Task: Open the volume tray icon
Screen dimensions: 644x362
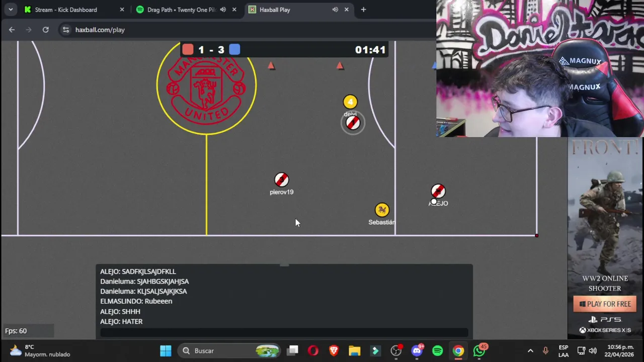Action: (x=593, y=350)
